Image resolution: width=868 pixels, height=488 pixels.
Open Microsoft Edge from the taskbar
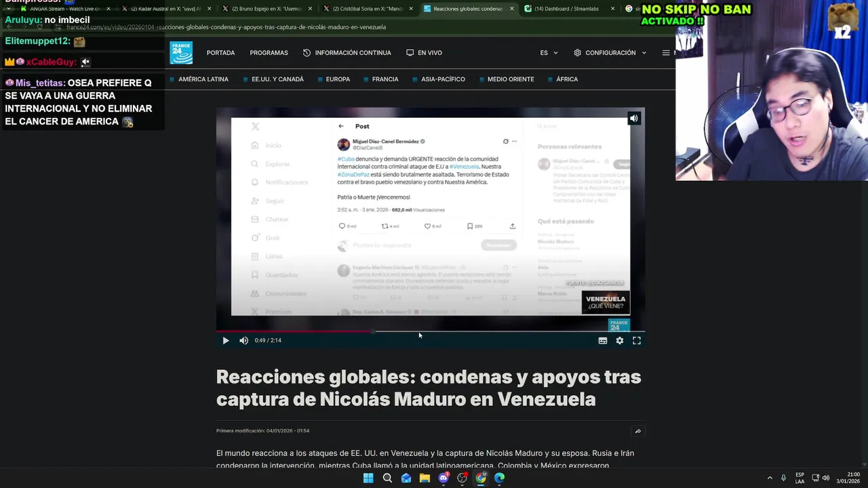[x=499, y=478]
